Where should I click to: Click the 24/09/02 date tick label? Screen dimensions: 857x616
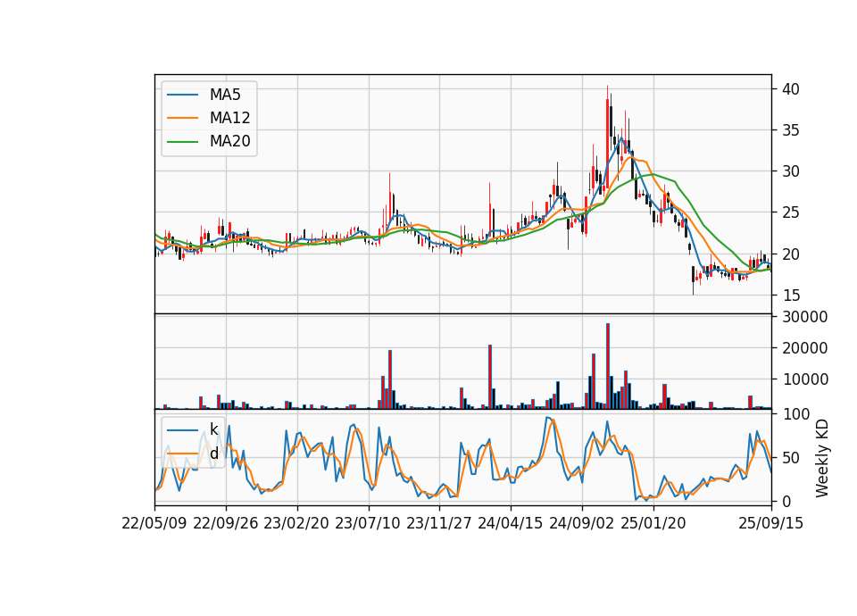pos(581,523)
